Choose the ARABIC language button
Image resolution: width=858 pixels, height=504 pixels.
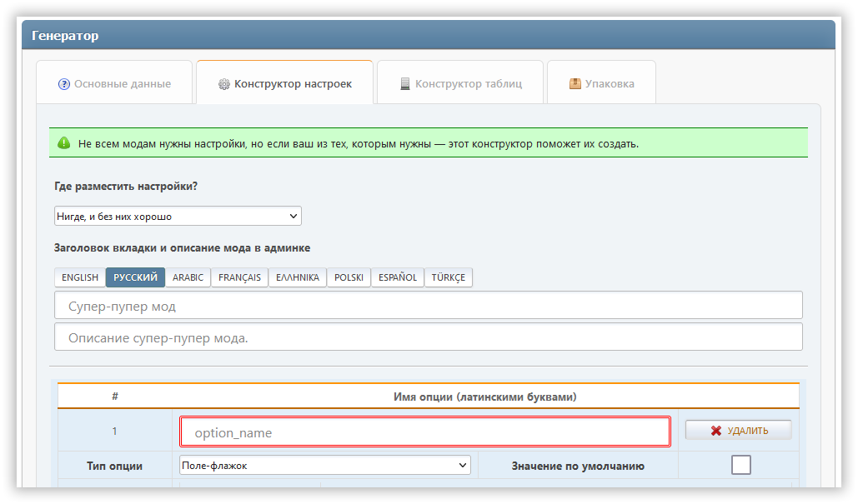tap(188, 277)
